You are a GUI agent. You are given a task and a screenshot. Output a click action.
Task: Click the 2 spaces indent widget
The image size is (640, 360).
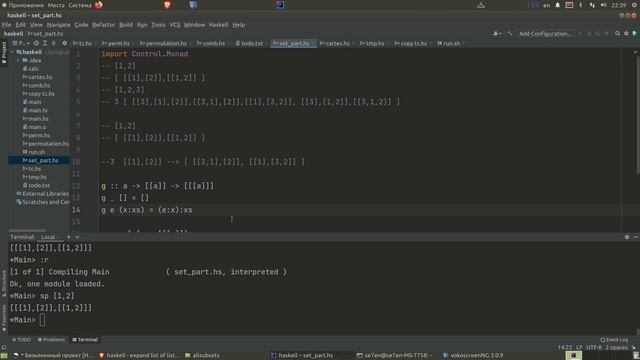pos(616,348)
